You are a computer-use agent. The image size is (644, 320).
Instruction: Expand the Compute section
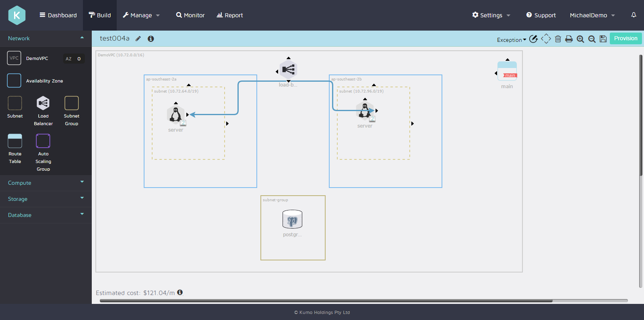(x=45, y=183)
